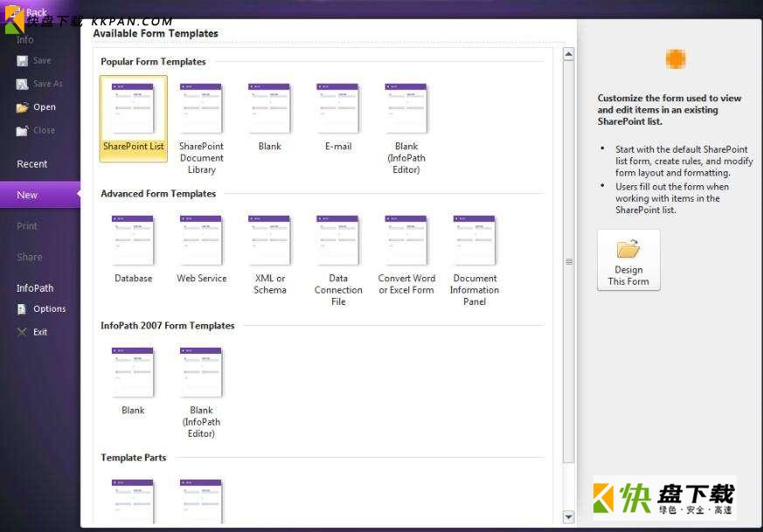Click the Popular Form Templates heading
This screenshot has height=532, width=763.
coord(153,62)
